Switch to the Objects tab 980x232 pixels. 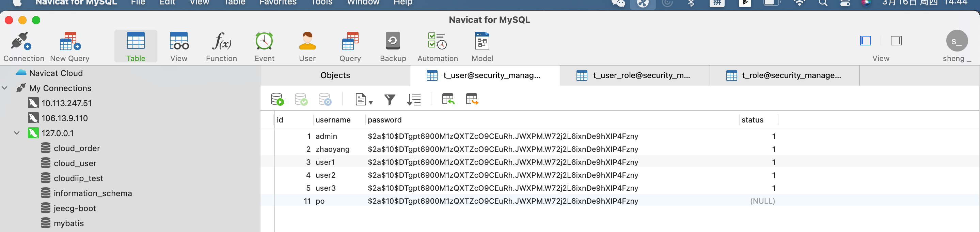[335, 75]
